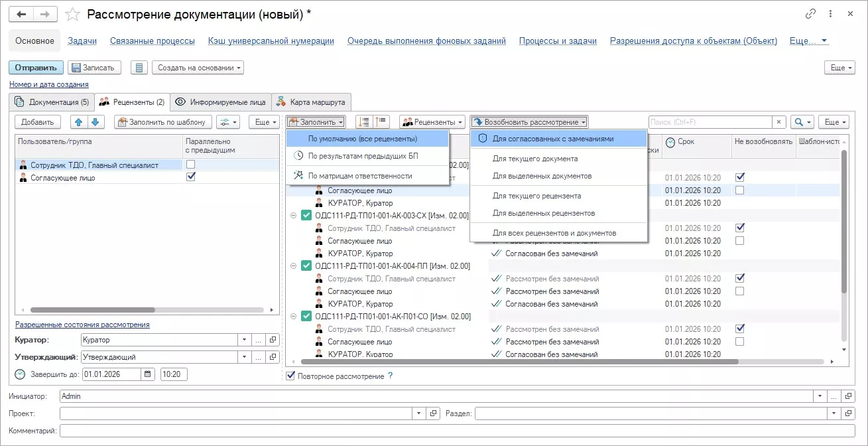Toggle the Повторное рассмотрение checkbox

(x=290, y=376)
